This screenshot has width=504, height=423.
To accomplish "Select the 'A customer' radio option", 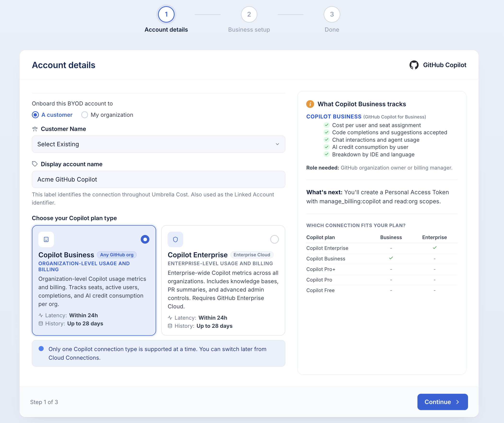I will pyautogui.click(x=35, y=115).
